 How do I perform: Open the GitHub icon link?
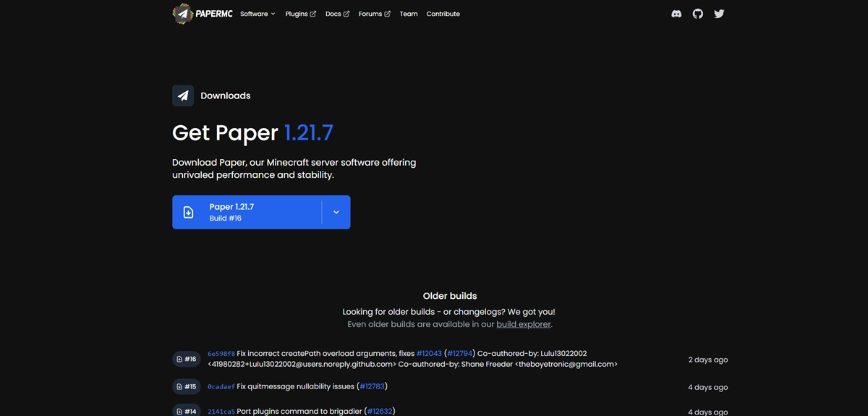(x=697, y=14)
